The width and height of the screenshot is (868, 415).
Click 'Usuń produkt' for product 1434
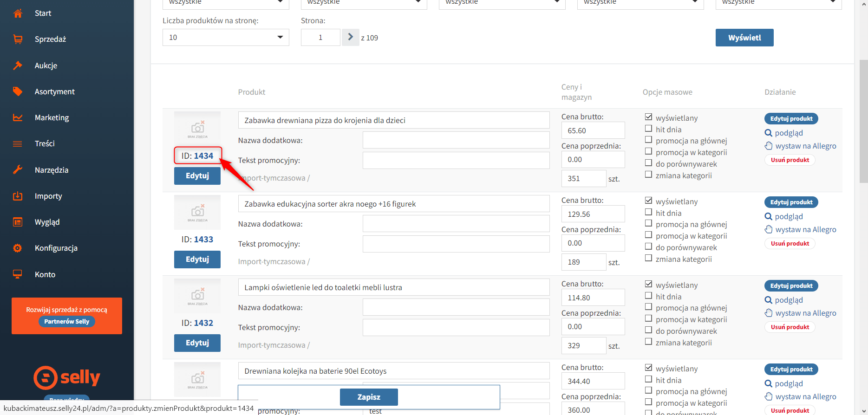click(790, 160)
